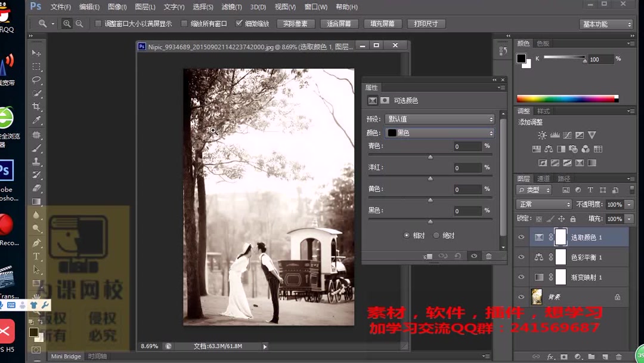Hide the 背景 layer visibility eye
The width and height of the screenshot is (644, 363).
click(521, 297)
